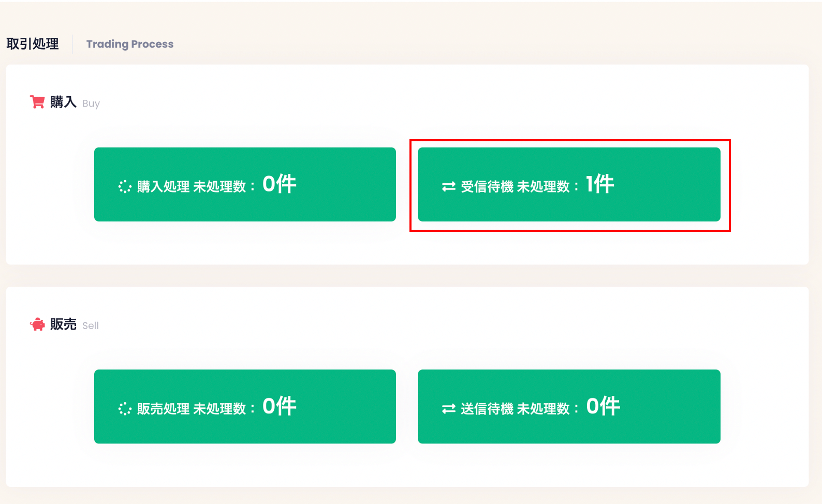Click the gray Sell label
The image size is (822, 504).
coord(91,325)
